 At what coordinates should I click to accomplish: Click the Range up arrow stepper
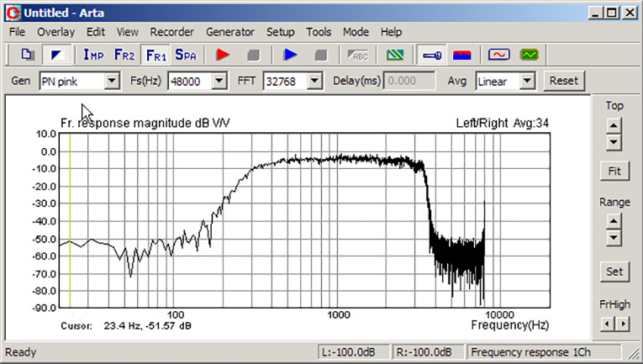click(x=614, y=221)
